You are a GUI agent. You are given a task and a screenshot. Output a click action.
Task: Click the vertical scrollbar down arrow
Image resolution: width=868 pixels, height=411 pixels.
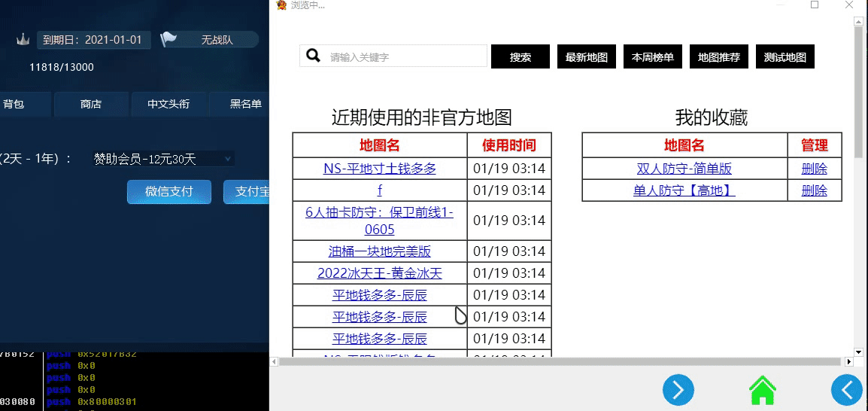858,352
